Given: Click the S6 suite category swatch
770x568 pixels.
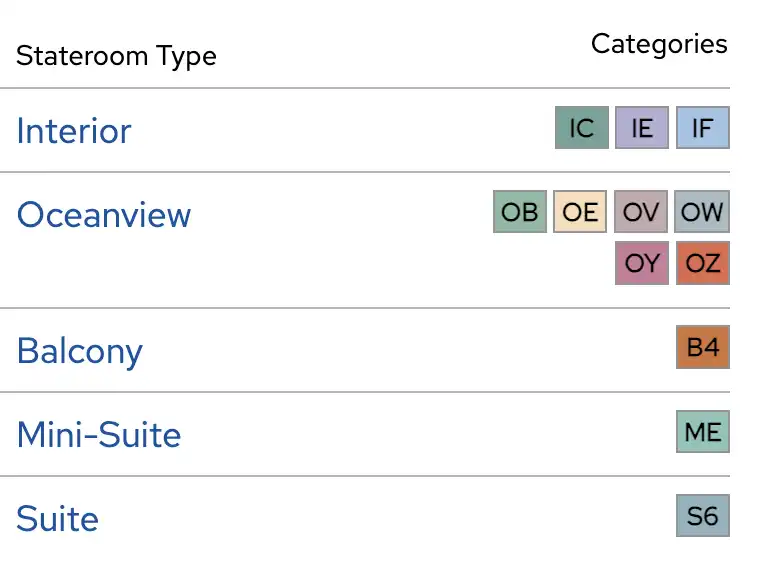Looking at the screenshot, I should point(702,516).
